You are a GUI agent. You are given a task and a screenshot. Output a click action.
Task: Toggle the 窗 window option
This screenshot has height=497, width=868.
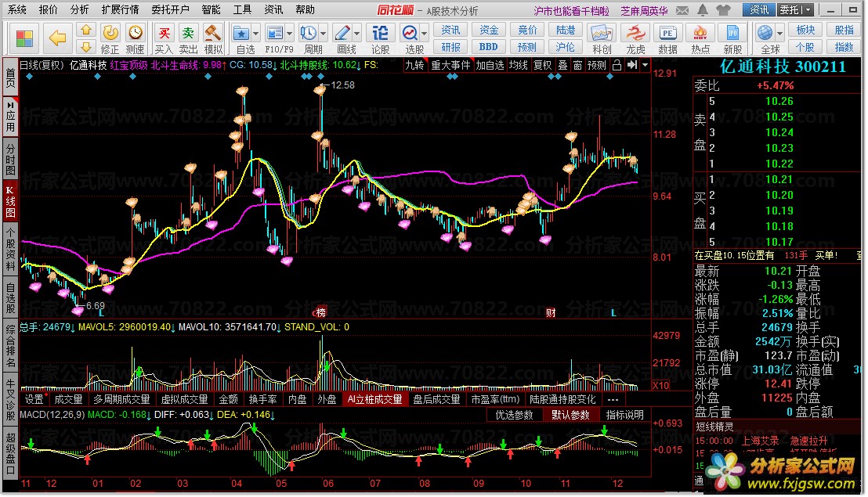[577, 65]
